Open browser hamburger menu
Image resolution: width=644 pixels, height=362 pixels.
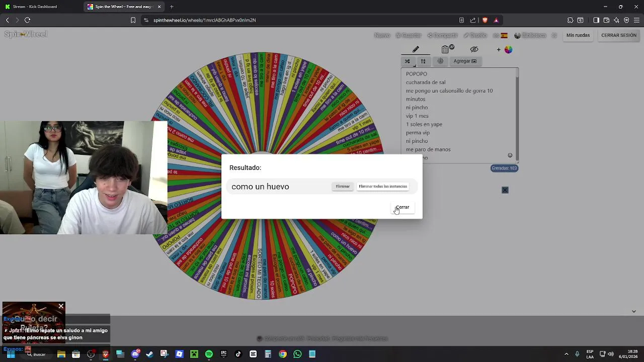[637, 20]
